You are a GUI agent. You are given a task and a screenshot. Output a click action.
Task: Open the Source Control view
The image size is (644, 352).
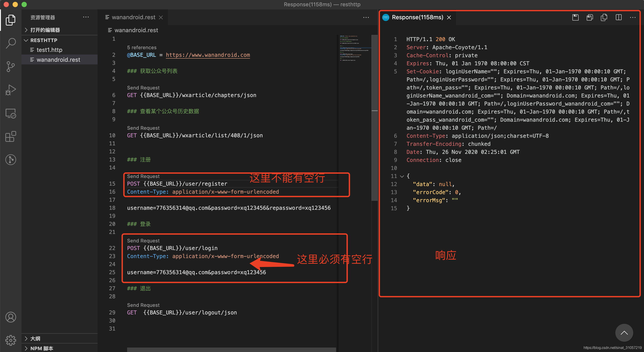click(x=11, y=67)
